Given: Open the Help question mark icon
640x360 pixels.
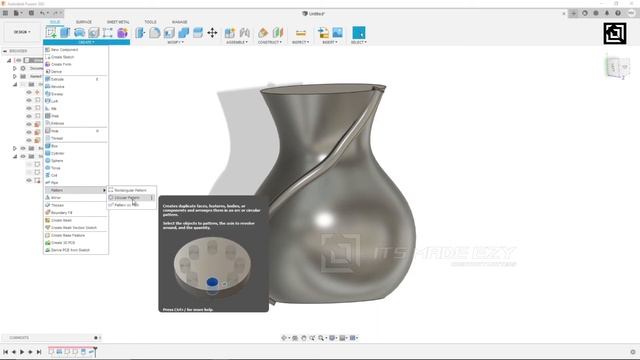Looking at the screenshot, I should (618, 13).
